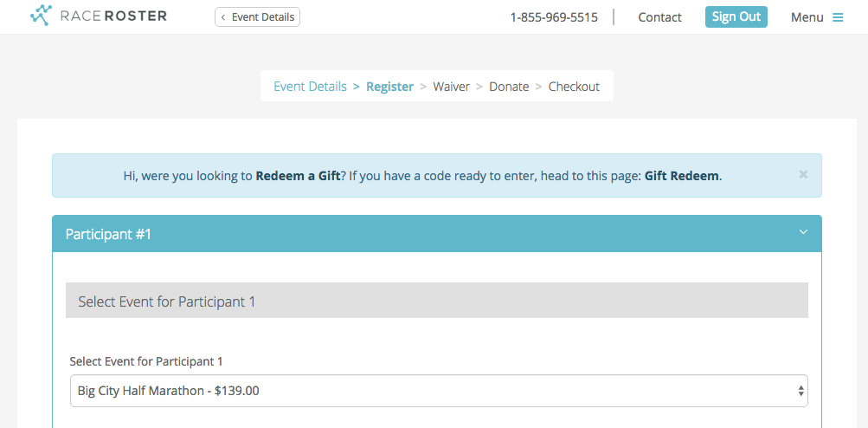Image resolution: width=868 pixels, height=428 pixels.
Task: Dismiss the gift redeem notice
Action: point(803,174)
